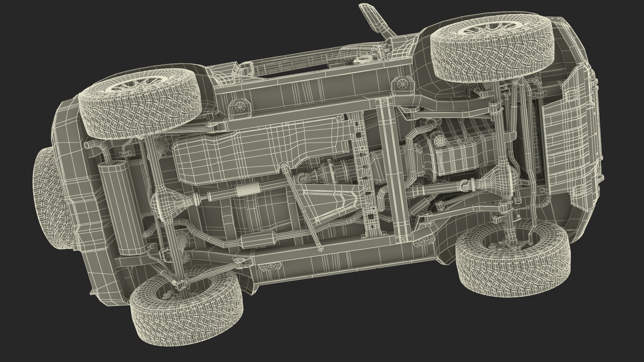Viewport: 644px width, 362px height.
Task: Select the diagonal rod crossing the frame
Action: pyautogui.click(x=302, y=208)
